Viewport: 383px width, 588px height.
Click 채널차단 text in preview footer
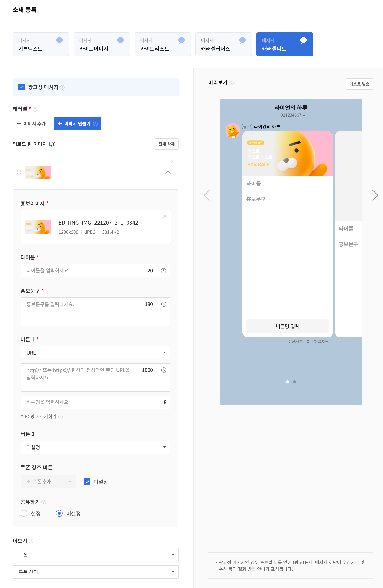click(321, 342)
